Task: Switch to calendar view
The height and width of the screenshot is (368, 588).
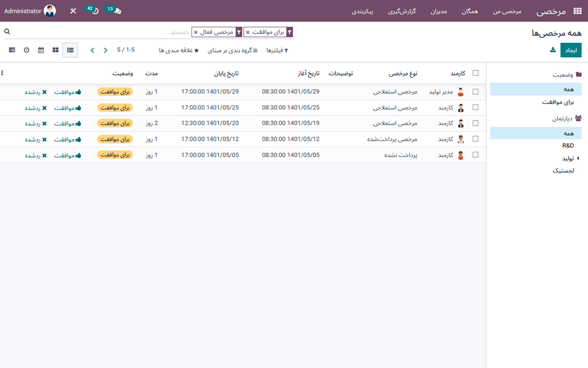Action: [x=40, y=50]
